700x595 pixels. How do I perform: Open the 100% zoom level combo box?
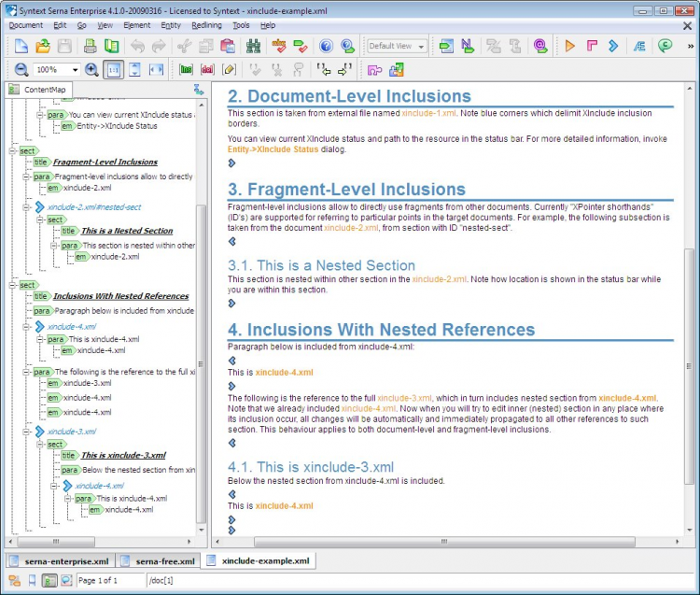(57, 70)
